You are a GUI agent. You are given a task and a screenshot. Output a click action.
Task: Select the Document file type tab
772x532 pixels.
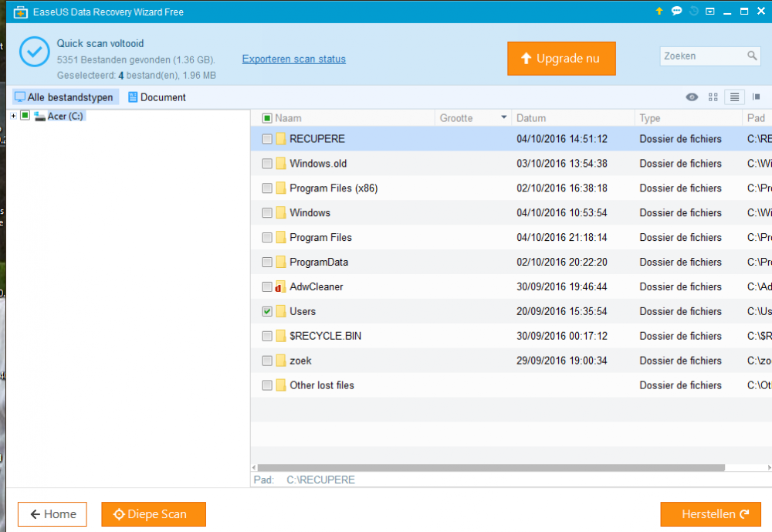[157, 97]
